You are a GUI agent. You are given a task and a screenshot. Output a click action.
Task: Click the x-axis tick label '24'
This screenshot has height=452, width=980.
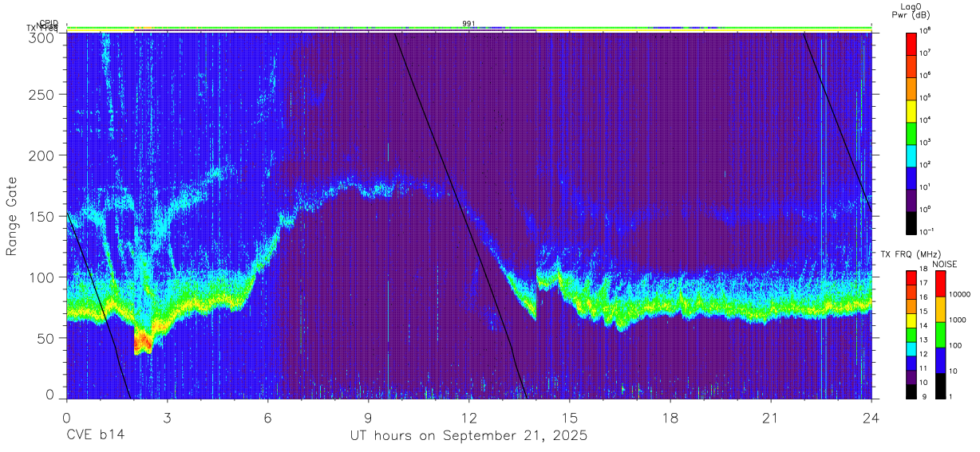click(x=871, y=418)
